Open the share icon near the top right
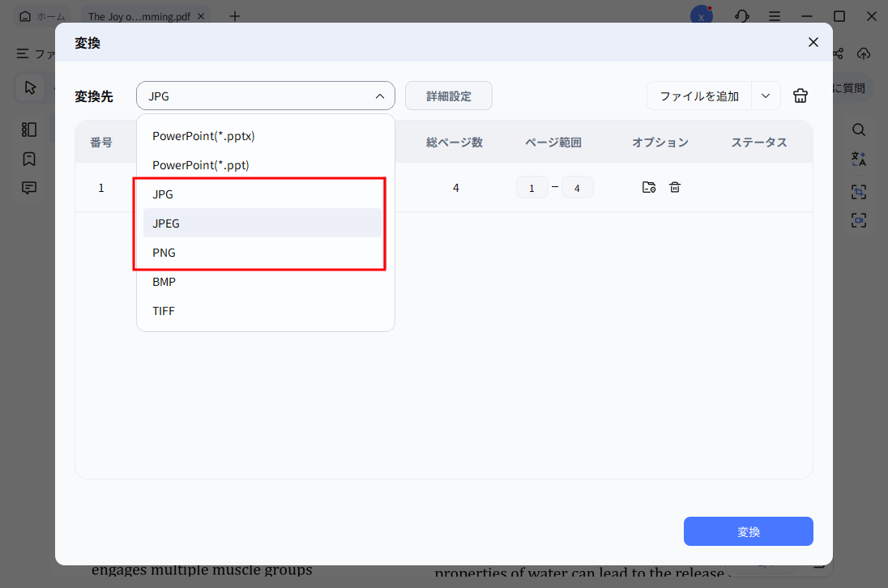This screenshot has width=888, height=588. click(x=838, y=53)
